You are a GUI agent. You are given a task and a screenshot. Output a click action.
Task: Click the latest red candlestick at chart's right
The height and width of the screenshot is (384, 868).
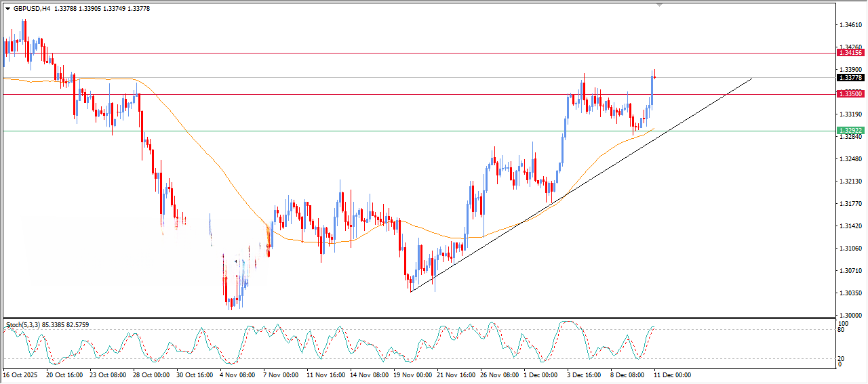coord(655,77)
